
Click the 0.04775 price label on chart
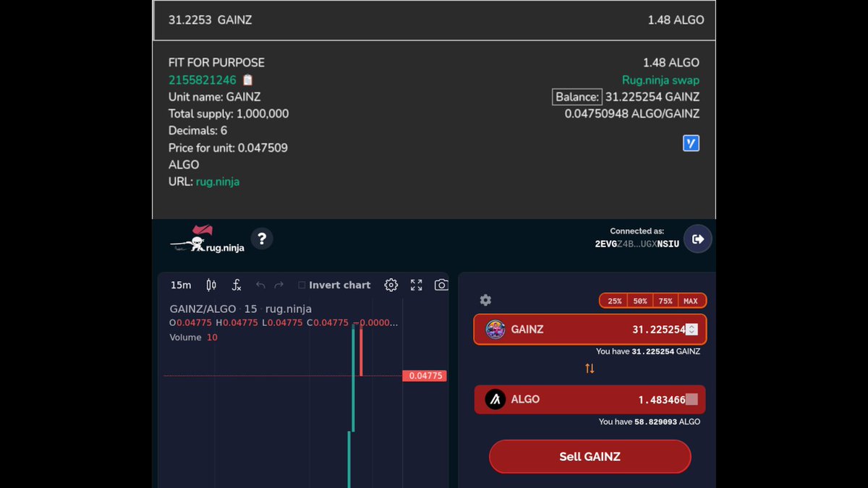click(425, 376)
